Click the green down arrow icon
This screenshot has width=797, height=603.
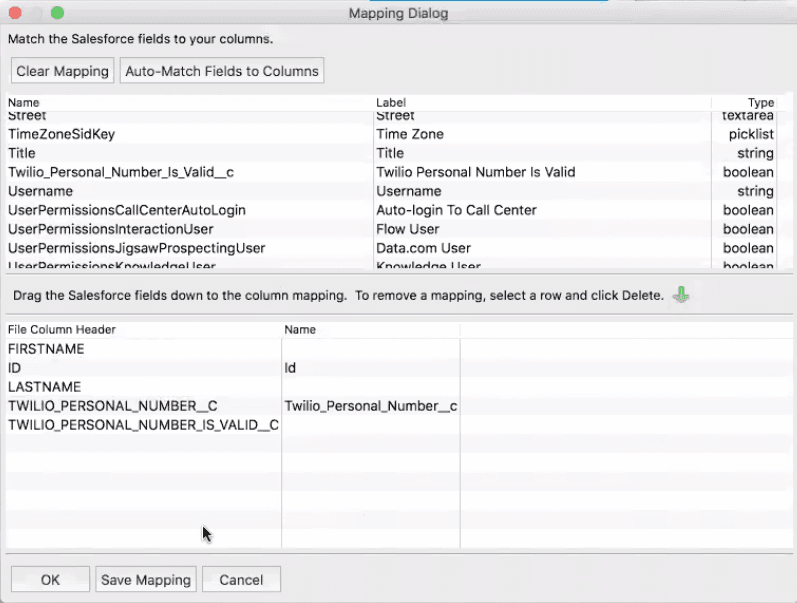681,295
